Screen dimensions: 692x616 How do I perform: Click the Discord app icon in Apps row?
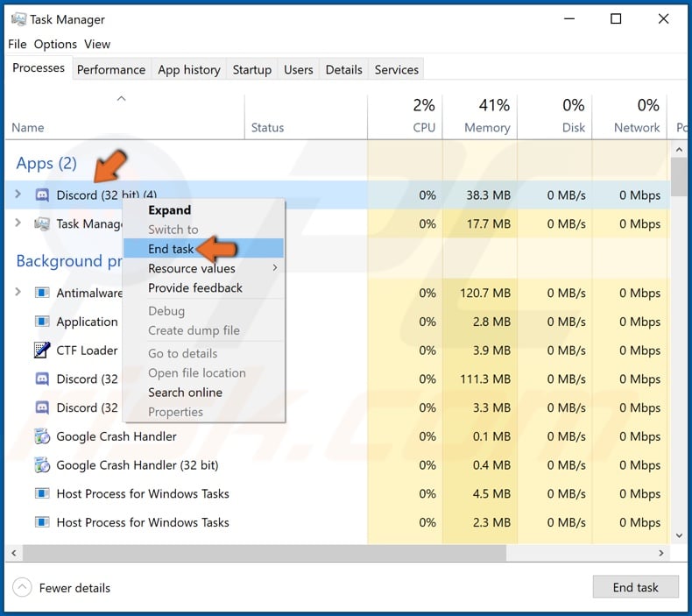[x=42, y=195]
